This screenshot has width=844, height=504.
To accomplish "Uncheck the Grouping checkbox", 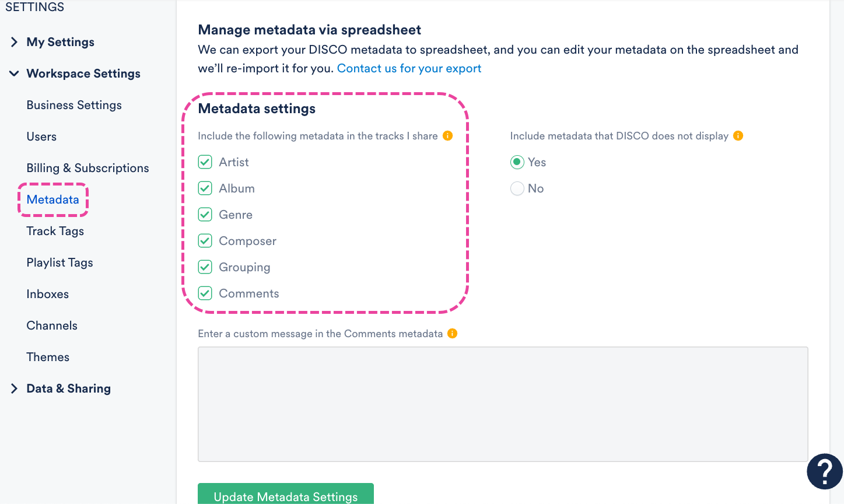I will 205,267.
